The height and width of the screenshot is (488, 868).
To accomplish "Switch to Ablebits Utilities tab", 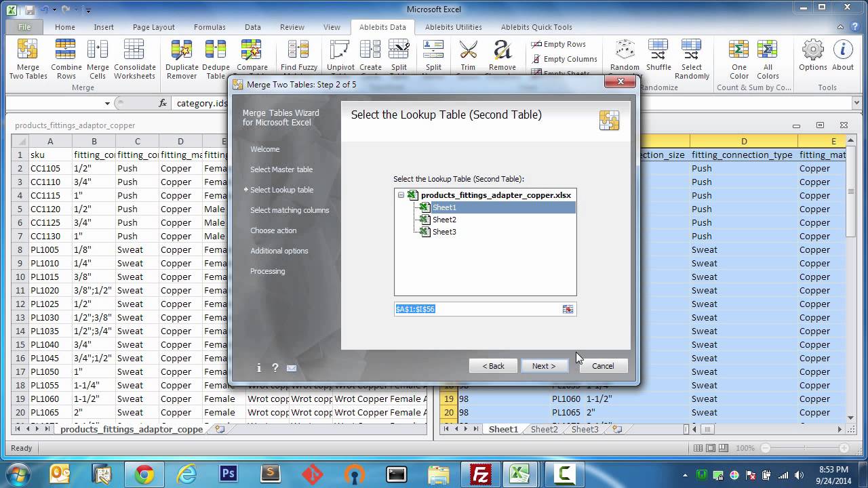I will pos(454,27).
